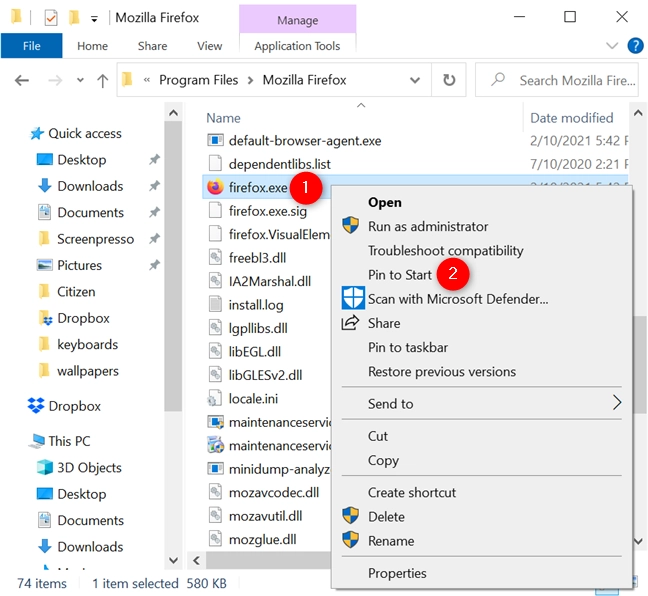Open the Customize Quick Access Toolbar dropdown
The height and width of the screenshot is (596, 648).
coord(94,19)
